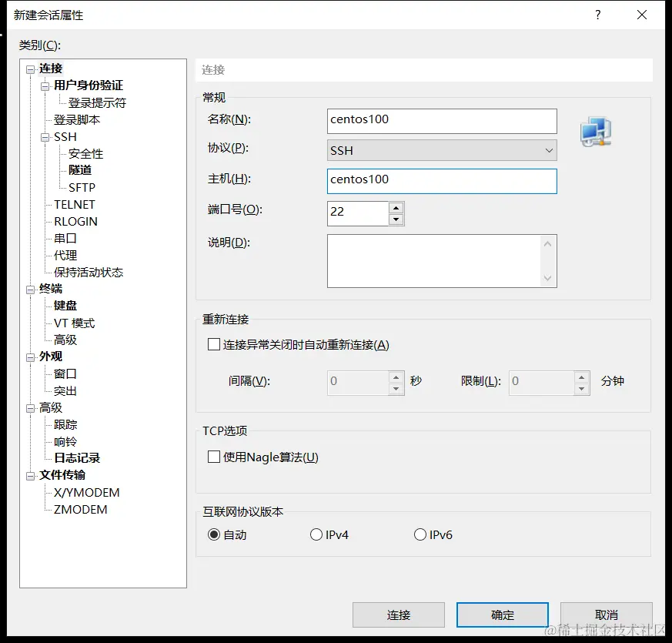Open the 协议 protocol dropdown

pos(549,150)
